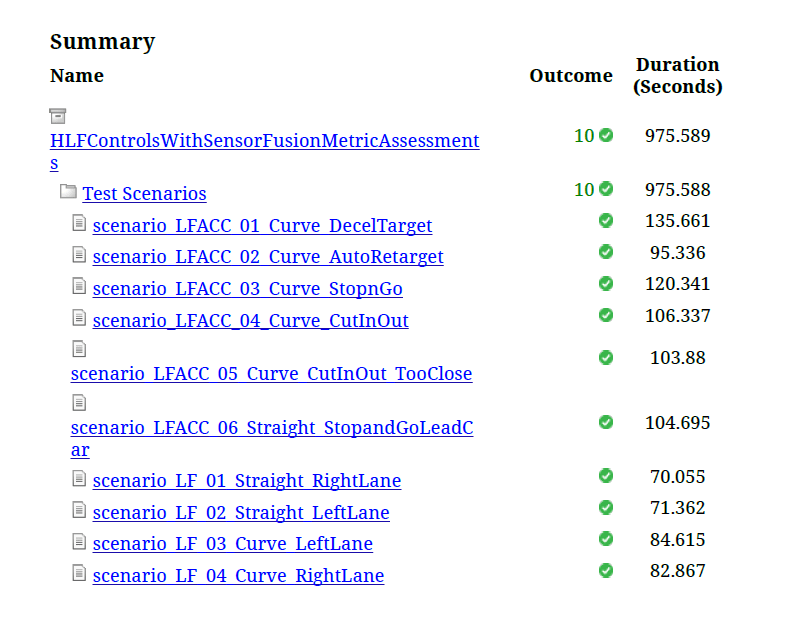Open scenario_LFACC_05_Curve_CutInOut_TooClose link
801x621 pixels.
(x=271, y=374)
